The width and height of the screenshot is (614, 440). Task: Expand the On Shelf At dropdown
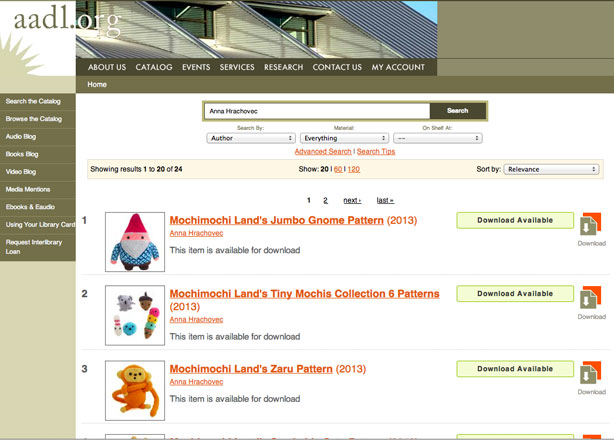437,138
